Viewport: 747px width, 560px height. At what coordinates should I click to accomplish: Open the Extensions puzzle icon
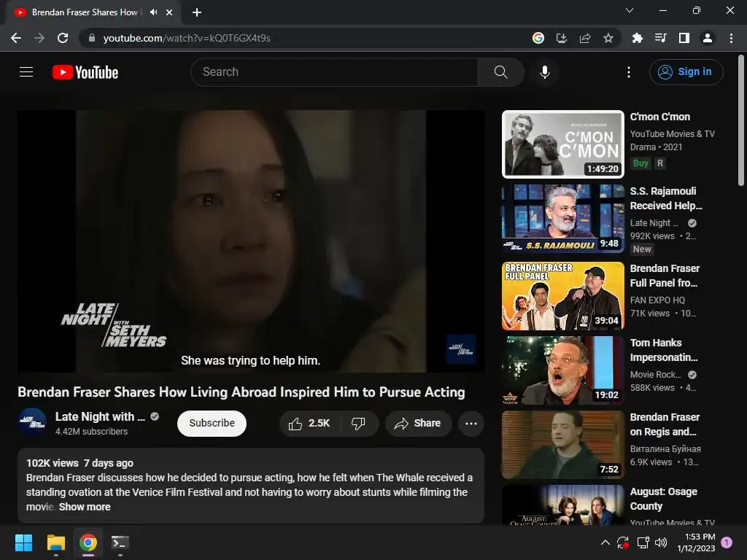(x=637, y=38)
